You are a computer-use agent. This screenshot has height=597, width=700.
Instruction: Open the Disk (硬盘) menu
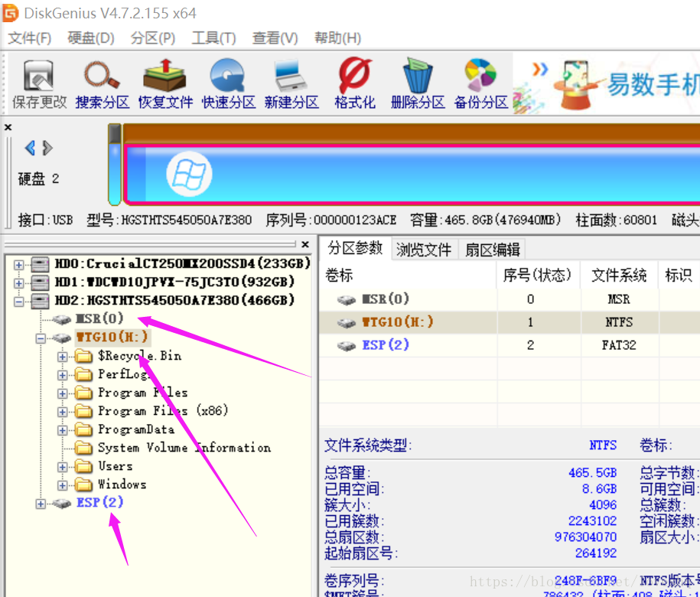tap(90, 38)
